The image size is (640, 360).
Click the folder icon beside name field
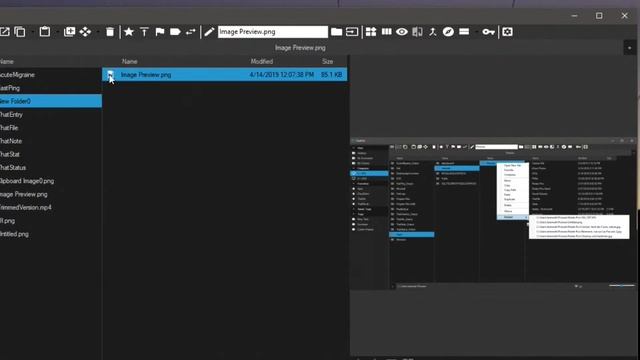coord(336,32)
